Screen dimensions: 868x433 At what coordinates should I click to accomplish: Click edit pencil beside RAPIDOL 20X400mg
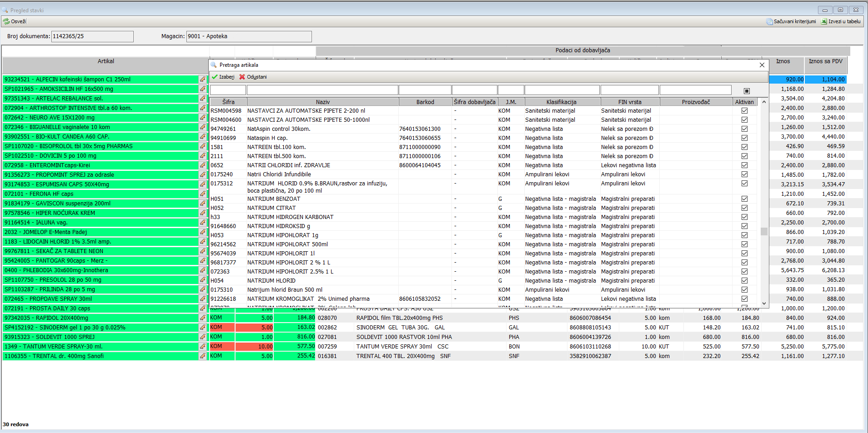pos(203,318)
